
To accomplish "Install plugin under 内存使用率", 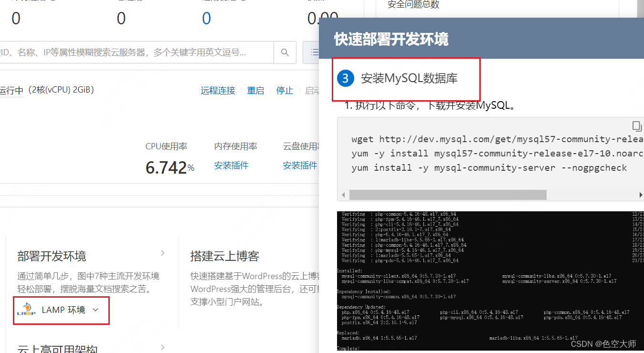I will [232, 166].
